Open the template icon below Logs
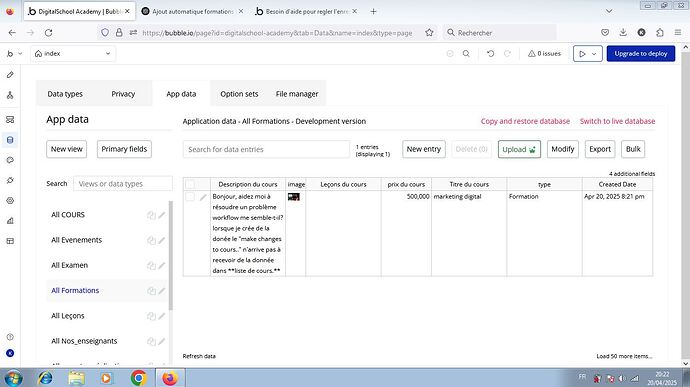Image resolution: width=690 pixels, height=387 pixels. (10, 241)
